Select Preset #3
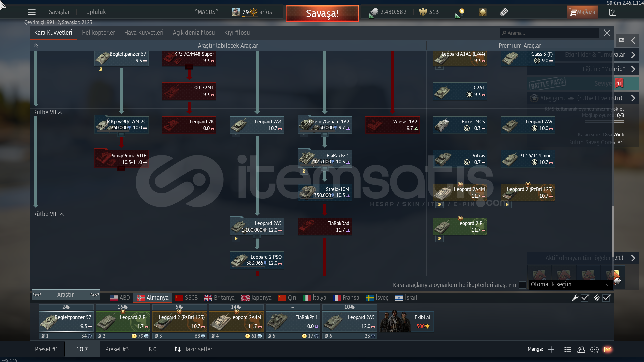 click(117, 349)
